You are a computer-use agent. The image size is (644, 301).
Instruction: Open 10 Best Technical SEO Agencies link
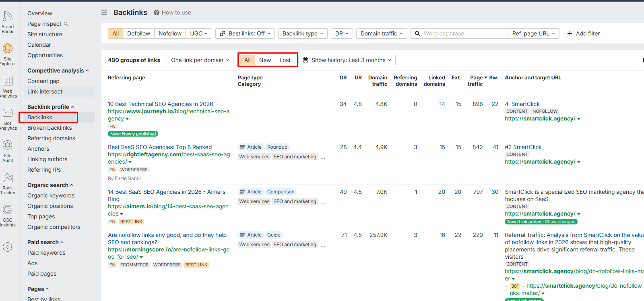point(161,104)
